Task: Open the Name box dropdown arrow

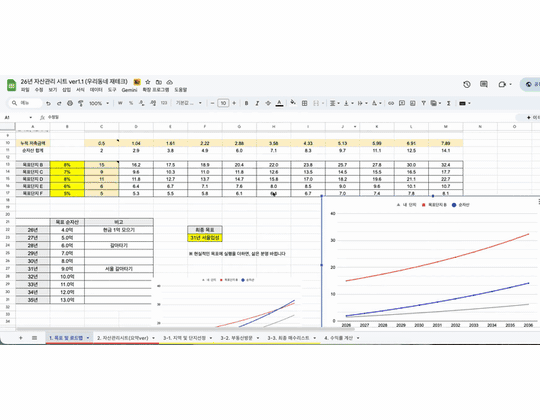Action: [30, 117]
